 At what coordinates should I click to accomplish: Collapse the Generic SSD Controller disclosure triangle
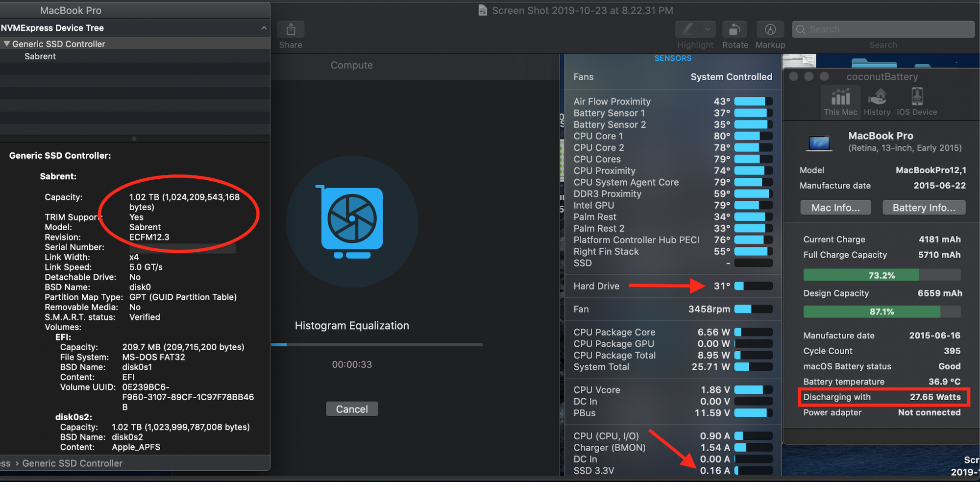(7, 44)
